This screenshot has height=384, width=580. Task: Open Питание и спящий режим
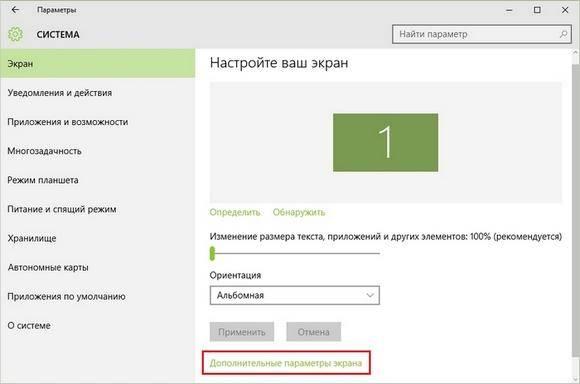[x=98, y=209]
